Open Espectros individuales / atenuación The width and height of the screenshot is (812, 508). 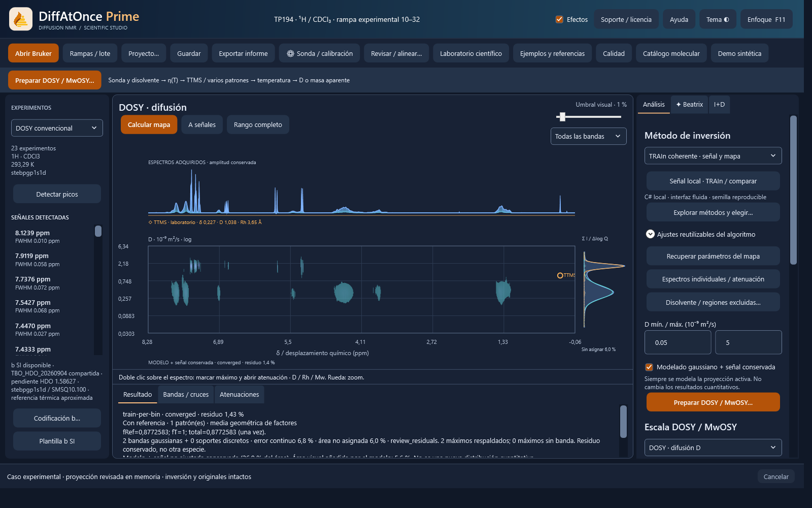coord(713,279)
